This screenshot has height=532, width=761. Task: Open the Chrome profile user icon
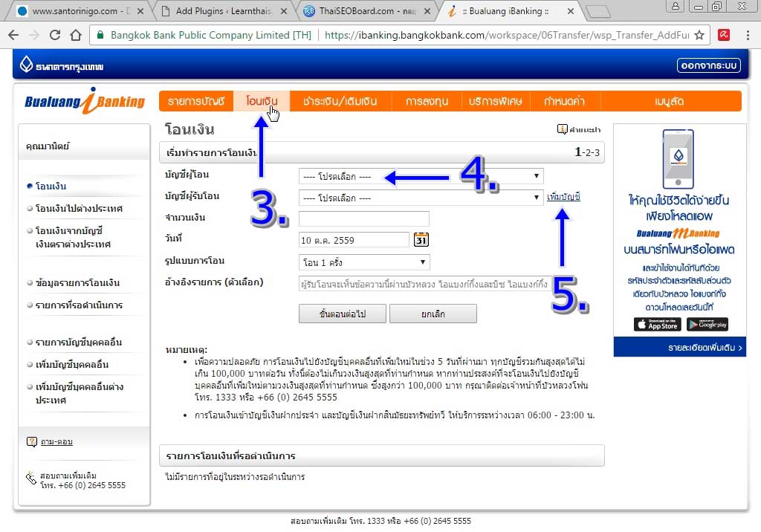(x=675, y=6)
